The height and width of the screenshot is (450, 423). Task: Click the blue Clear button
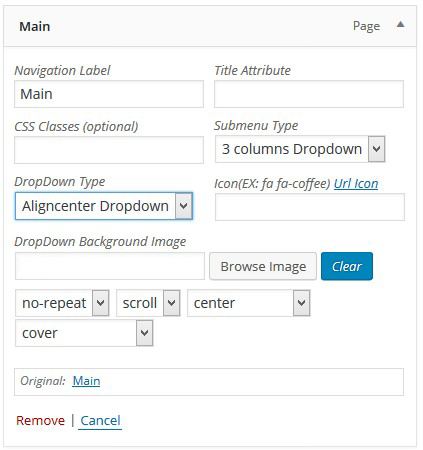click(347, 266)
